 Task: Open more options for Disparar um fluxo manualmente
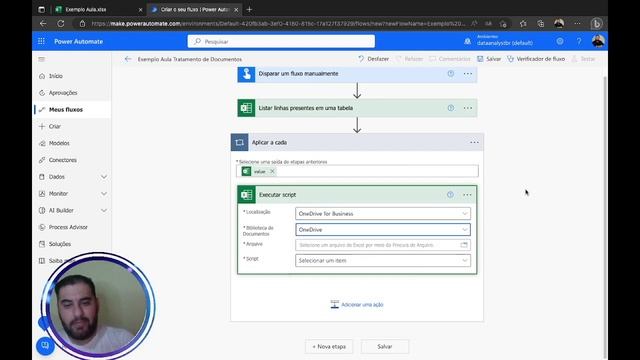click(468, 74)
